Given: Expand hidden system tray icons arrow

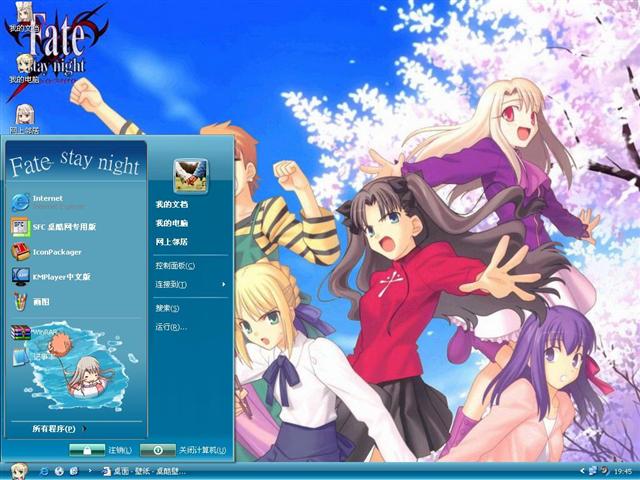Looking at the screenshot, I should [583, 471].
